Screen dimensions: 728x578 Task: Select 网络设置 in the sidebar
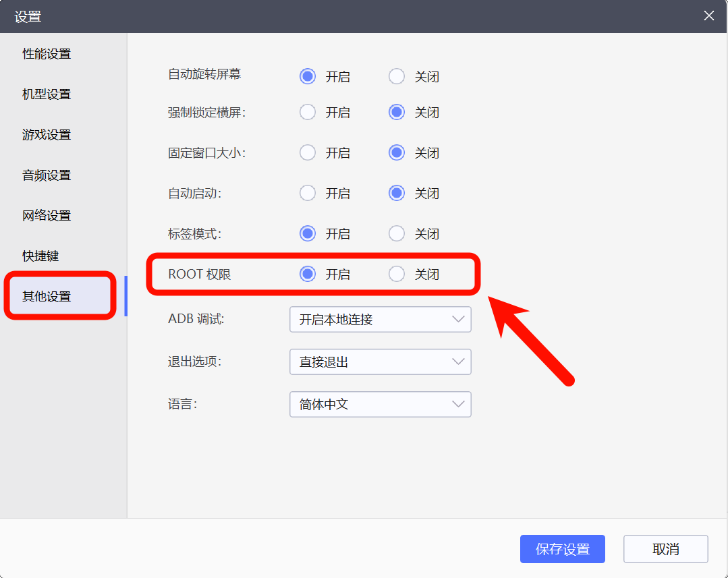[47, 216]
